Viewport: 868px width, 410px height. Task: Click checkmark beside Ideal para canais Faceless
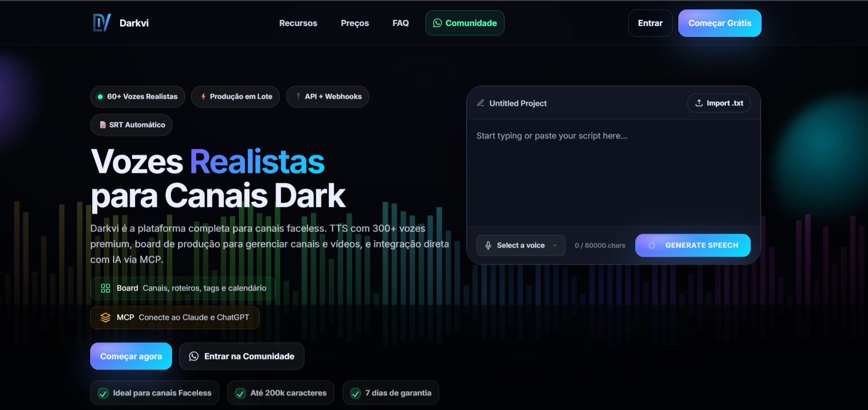point(103,393)
